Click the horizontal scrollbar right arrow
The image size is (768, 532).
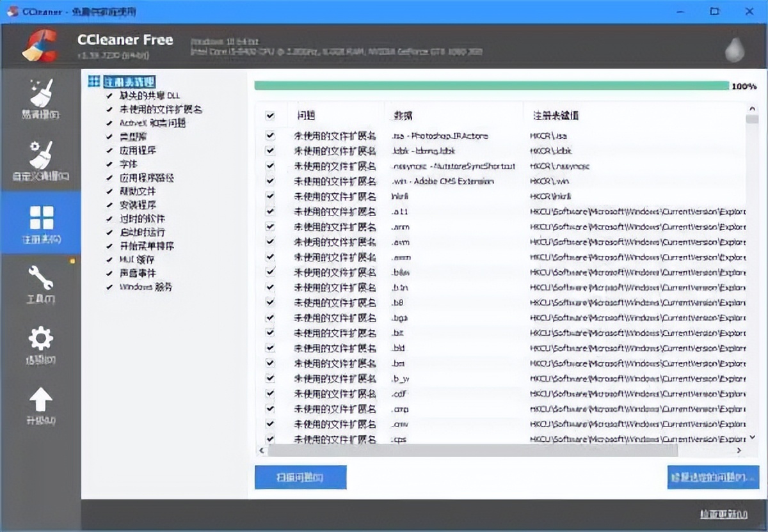pos(739,450)
